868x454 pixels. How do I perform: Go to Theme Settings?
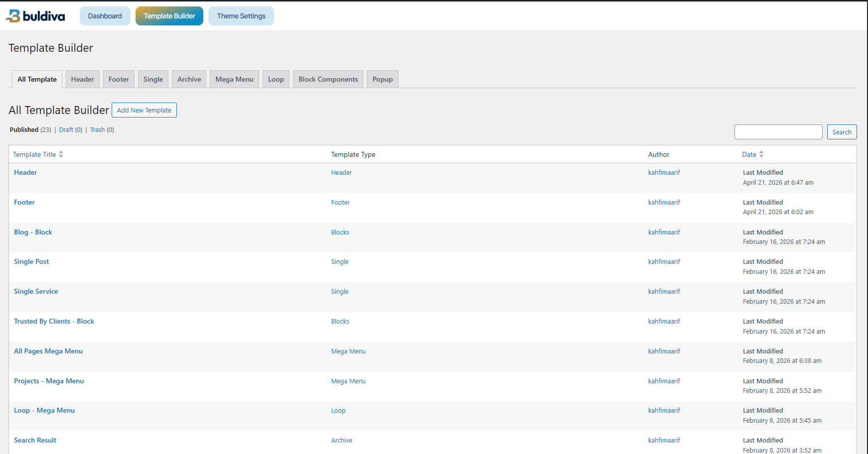tap(241, 16)
